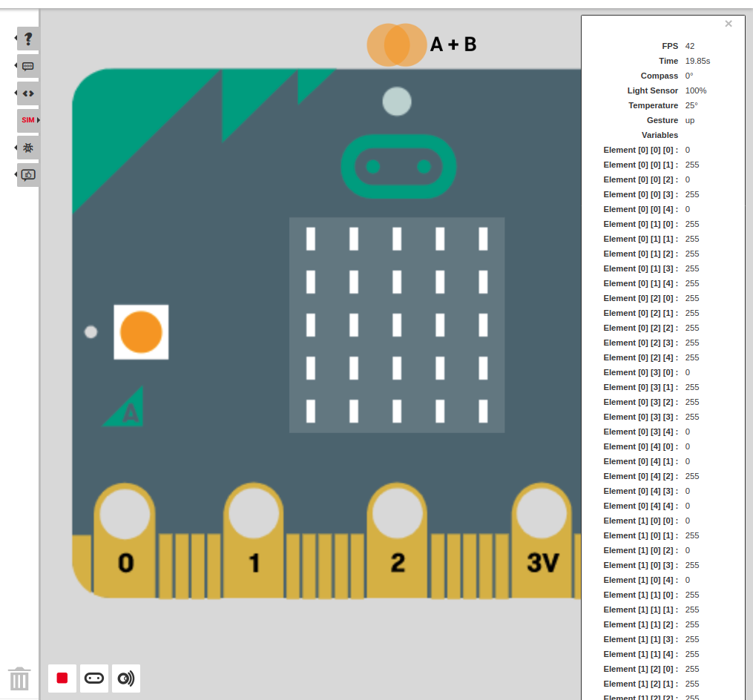
Task: Stop the simulator with the red square icon
Action: 62,678
